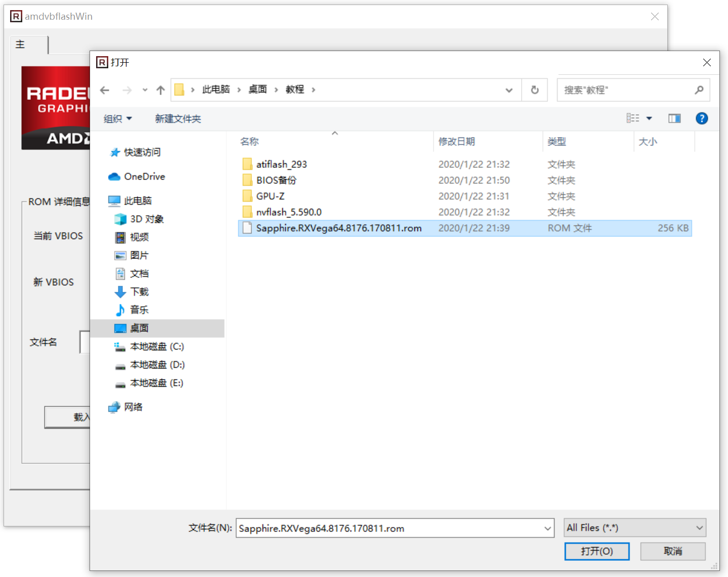Expand 桌面 breadcrumb chevron
Viewport: 728px width, 577px height.
click(276, 90)
